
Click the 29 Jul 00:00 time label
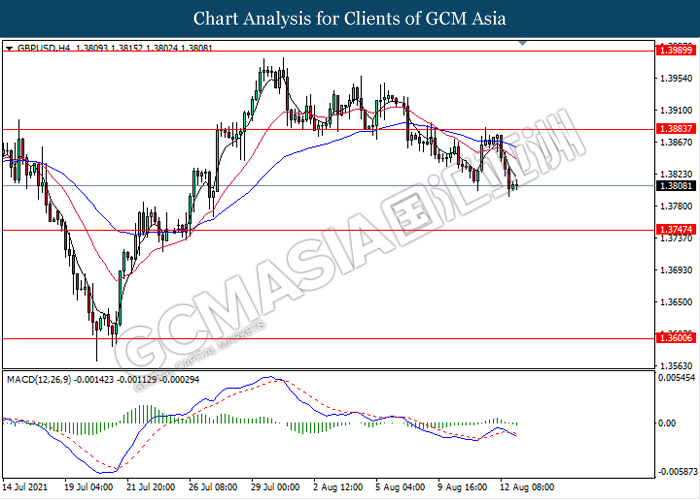[x=275, y=487]
